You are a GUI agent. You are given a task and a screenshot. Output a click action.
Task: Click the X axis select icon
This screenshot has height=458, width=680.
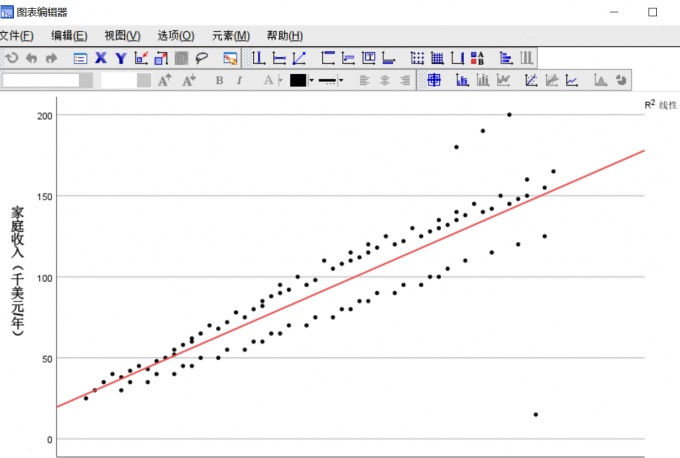point(100,58)
